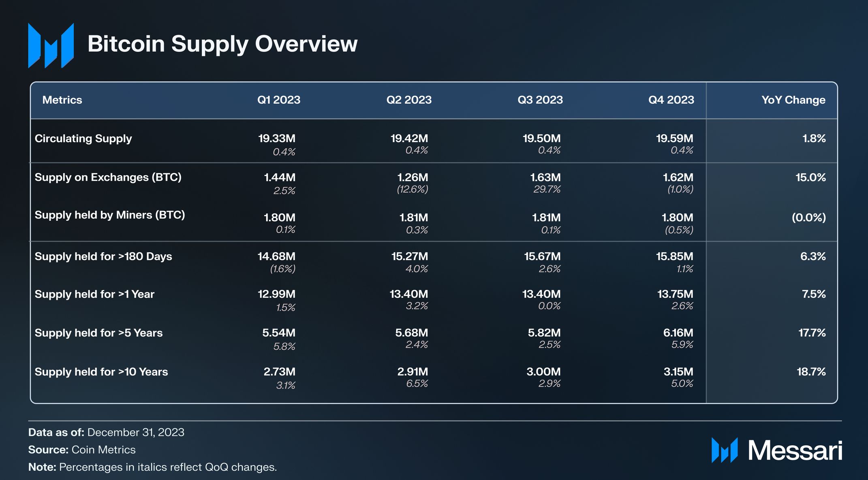Click the 3.00M Q3 value
This screenshot has width=868, height=480.
tap(544, 372)
